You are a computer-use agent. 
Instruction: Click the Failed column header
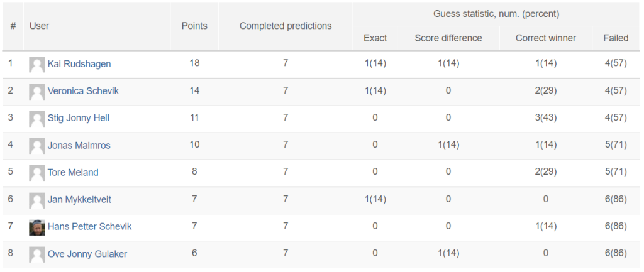[616, 38]
